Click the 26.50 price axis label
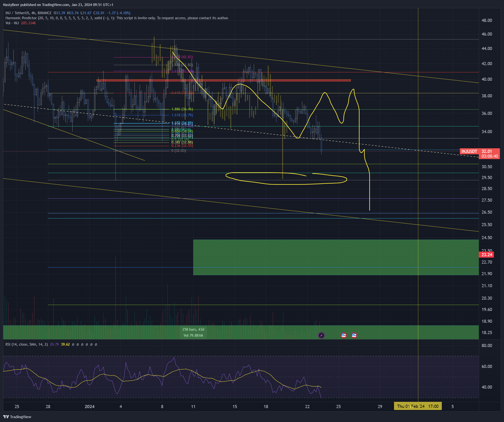This screenshot has width=504, height=422. point(487,212)
